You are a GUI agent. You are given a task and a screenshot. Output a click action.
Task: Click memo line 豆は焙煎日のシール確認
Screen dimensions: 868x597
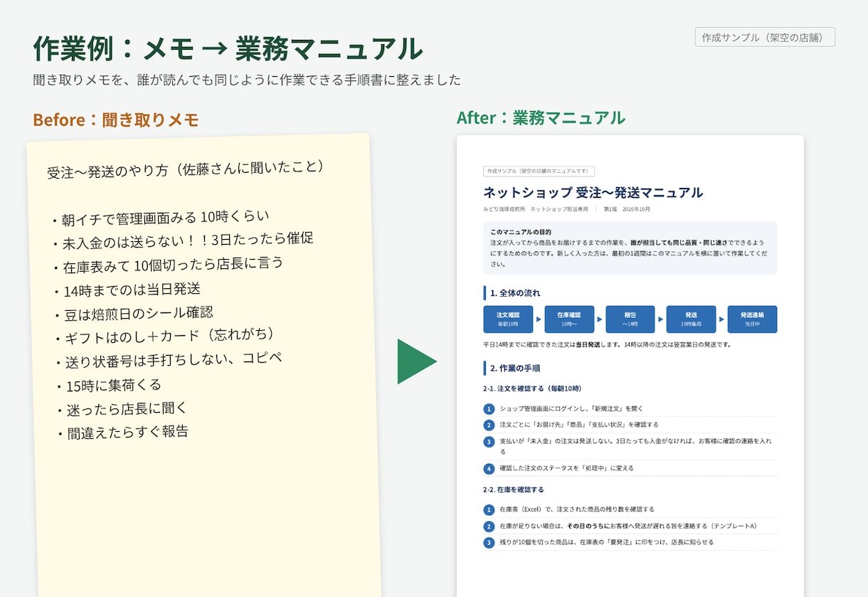[133, 314]
